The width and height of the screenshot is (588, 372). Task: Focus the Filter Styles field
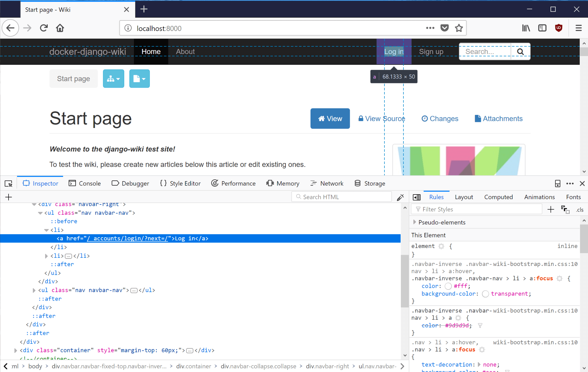pos(477,209)
